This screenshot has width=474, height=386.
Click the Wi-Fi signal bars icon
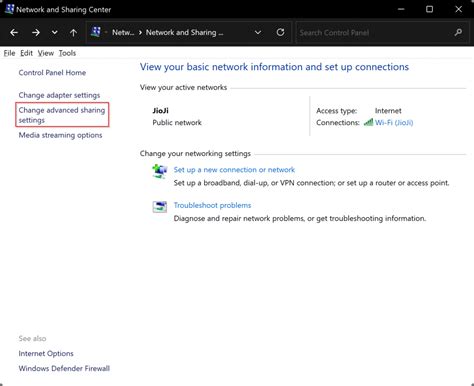click(x=368, y=122)
